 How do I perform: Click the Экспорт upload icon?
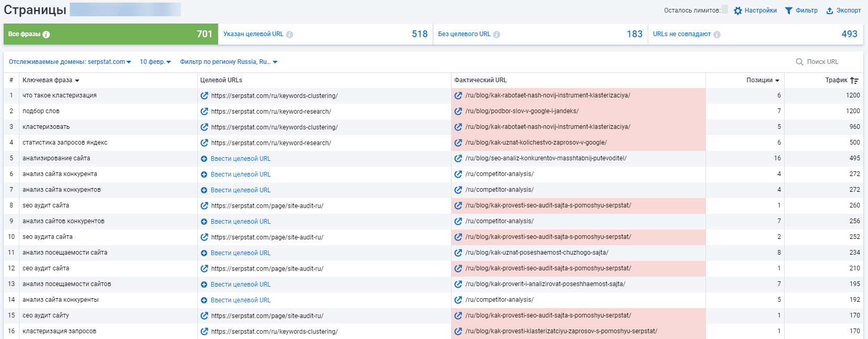[x=830, y=10]
